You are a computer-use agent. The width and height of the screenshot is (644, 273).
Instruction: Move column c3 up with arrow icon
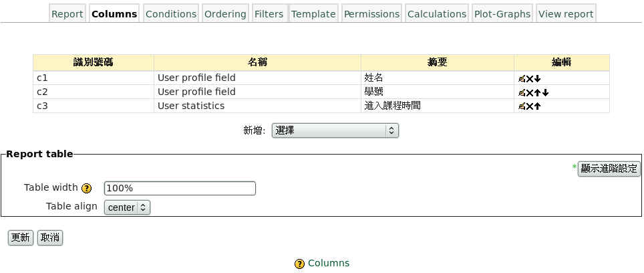click(537, 106)
